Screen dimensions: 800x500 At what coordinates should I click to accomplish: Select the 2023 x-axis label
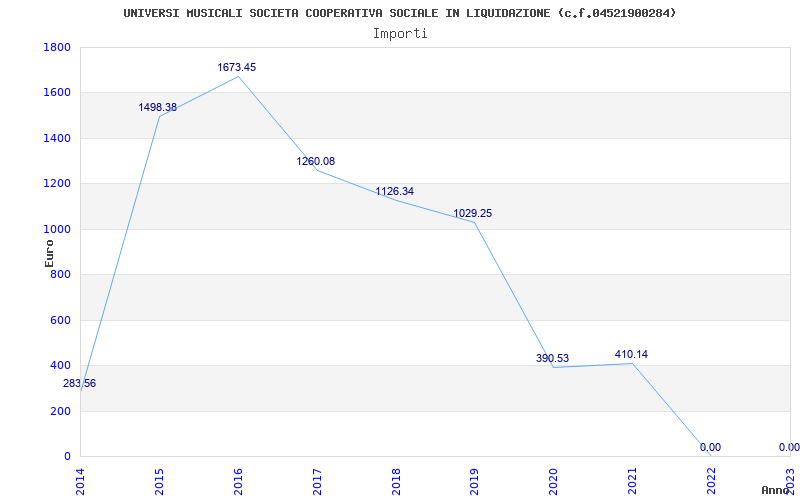790,482
